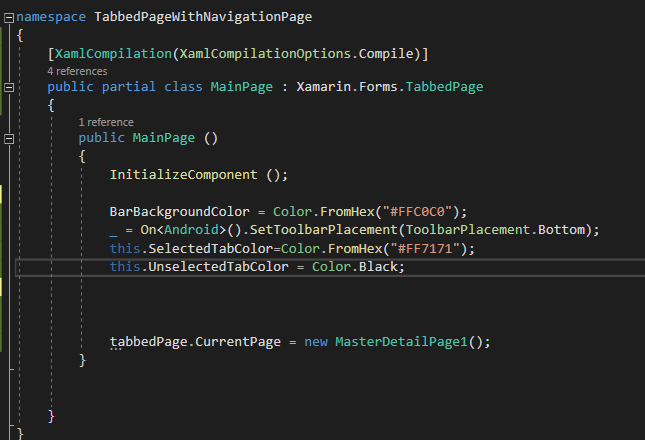The image size is (645, 440).
Task: Click the XamlCompilation attribute name
Action: (x=114, y=54)
